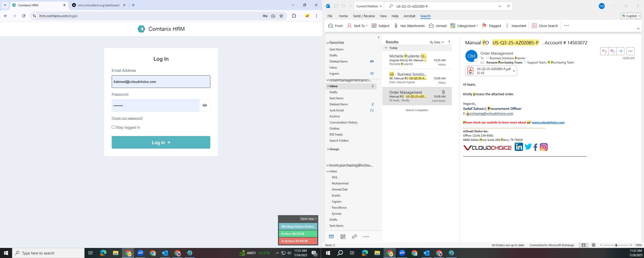Collapse the ecom.purchasing account folders

click(328, 165)
